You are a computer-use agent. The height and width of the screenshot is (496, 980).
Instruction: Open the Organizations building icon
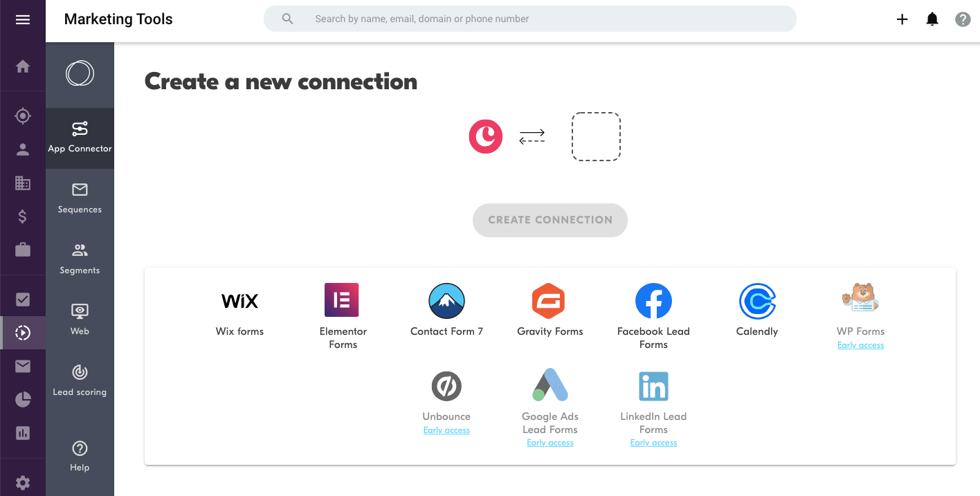pos(23,183)
